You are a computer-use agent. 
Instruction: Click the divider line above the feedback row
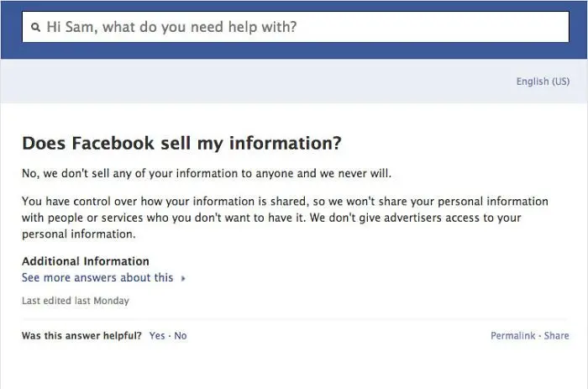coord(294,319)
